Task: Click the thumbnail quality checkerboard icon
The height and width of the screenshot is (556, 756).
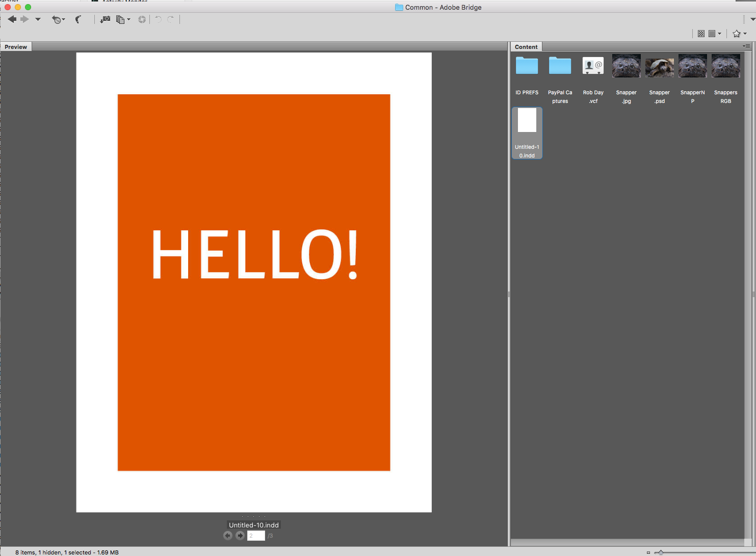Action: tap(701, 34)
